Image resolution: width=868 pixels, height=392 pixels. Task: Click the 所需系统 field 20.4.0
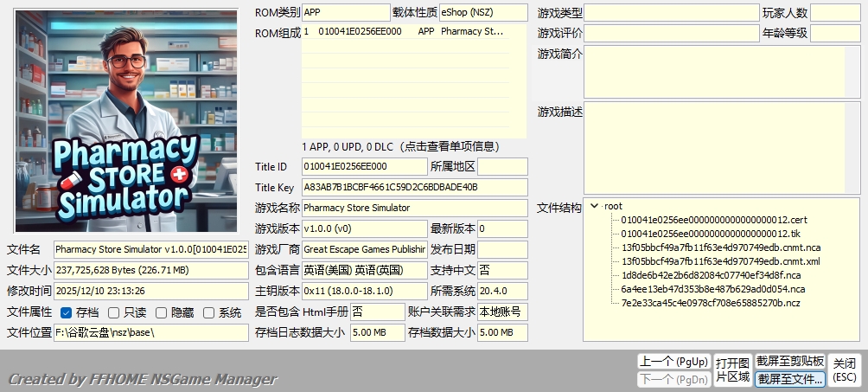click(502, 291)
